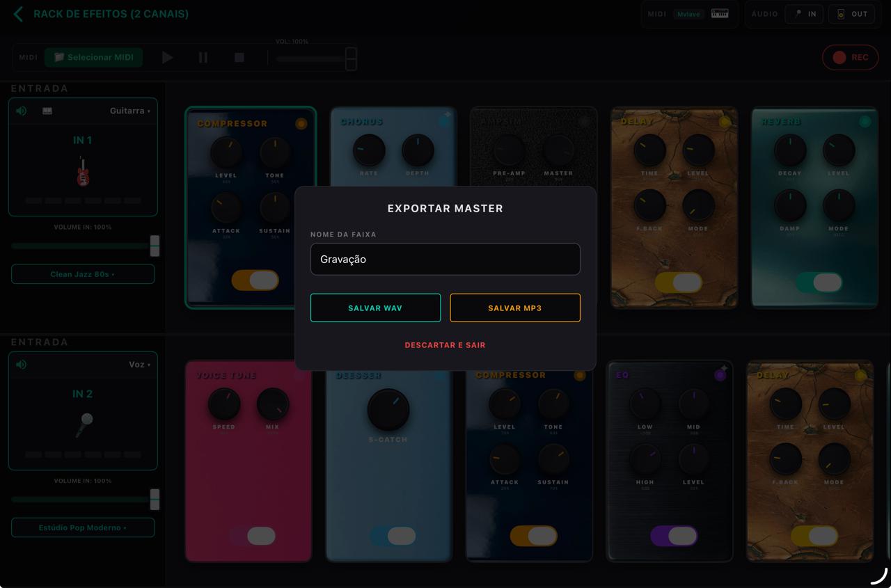Viewport: 891px width, 588px height.
Task: Toggle the IN 1 Compressor pedal switch
Action: pyautogui.click(x=255, y=280)
